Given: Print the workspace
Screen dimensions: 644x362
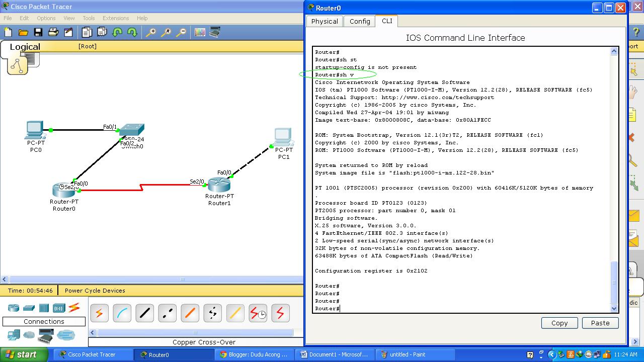Looking at the screenshot, I should [53, 32].
